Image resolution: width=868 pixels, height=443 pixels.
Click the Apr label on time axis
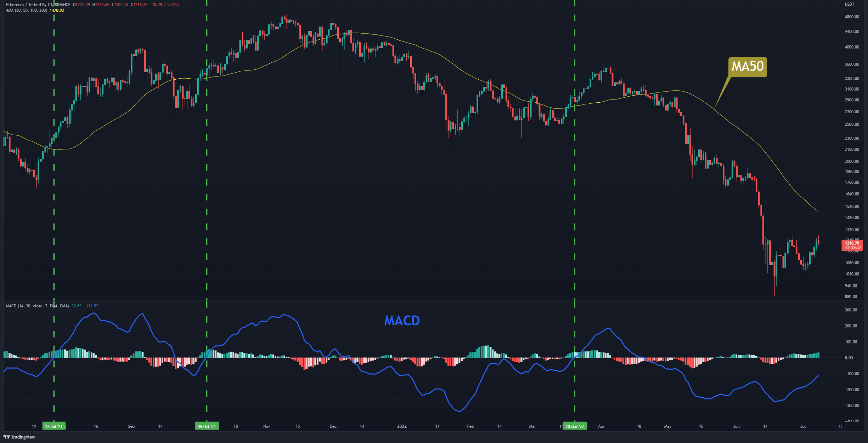[x=601, y=426]
